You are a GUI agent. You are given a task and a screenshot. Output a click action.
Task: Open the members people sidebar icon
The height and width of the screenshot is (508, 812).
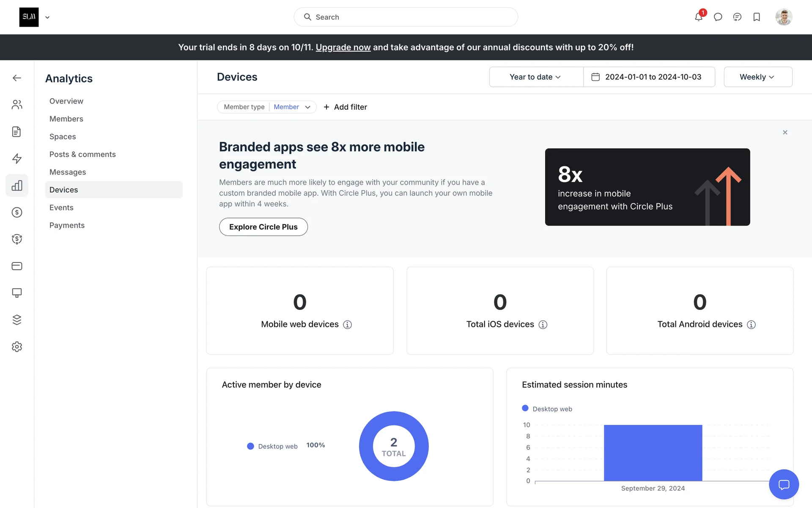click(17, 105)
